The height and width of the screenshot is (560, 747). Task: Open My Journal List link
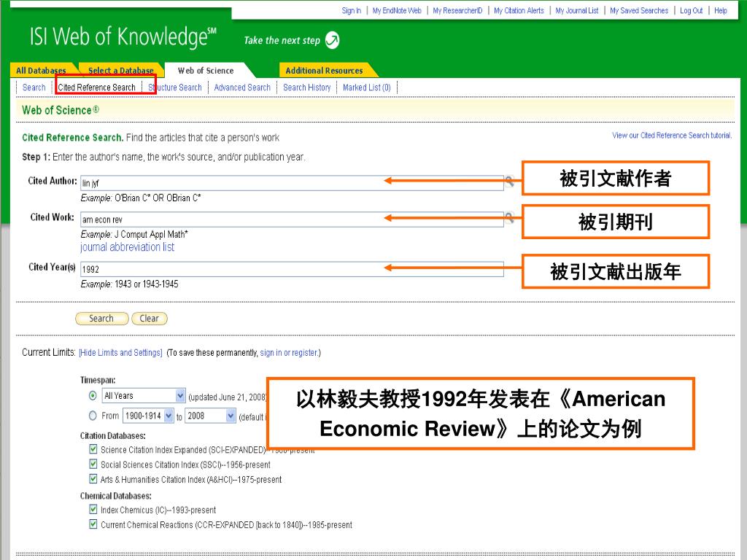pyautogui.click(x=577, y=10)
